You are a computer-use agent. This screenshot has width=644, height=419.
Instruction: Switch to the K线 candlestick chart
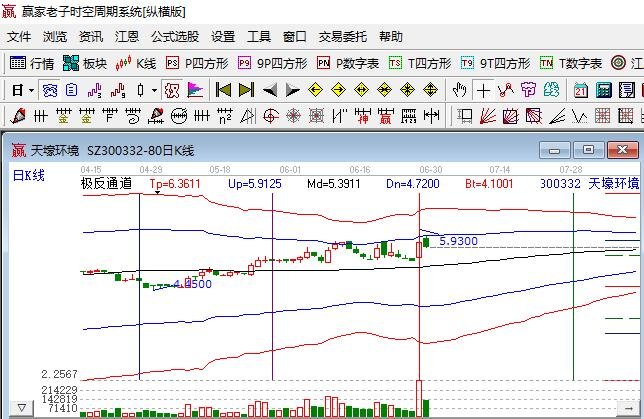(x=136, y=63)
